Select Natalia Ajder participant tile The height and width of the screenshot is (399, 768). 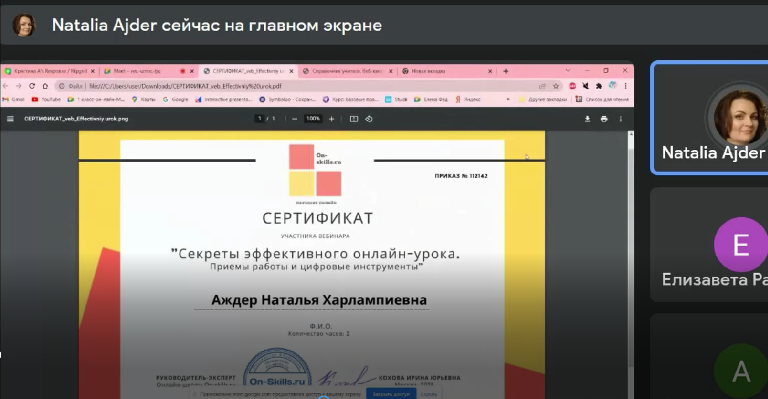709,117
